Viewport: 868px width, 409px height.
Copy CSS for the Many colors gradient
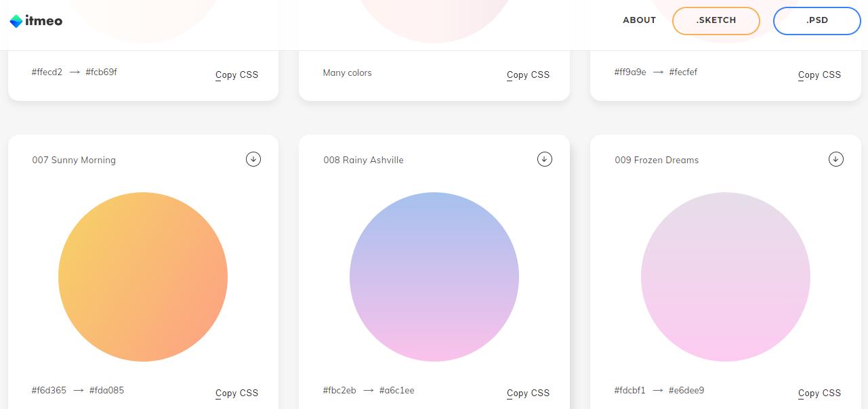click(x=528, y=74)
